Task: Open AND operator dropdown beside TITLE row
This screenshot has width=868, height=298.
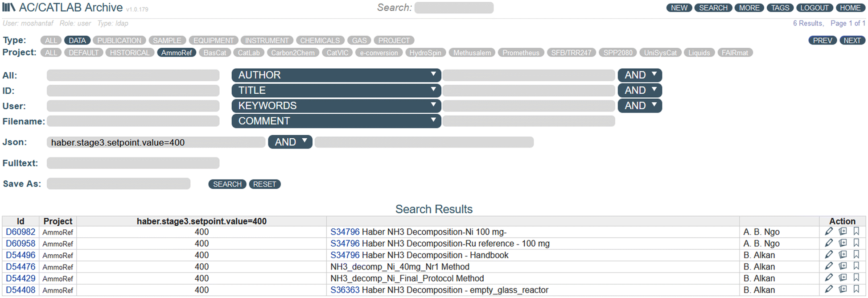Action: tap(640, 90)
